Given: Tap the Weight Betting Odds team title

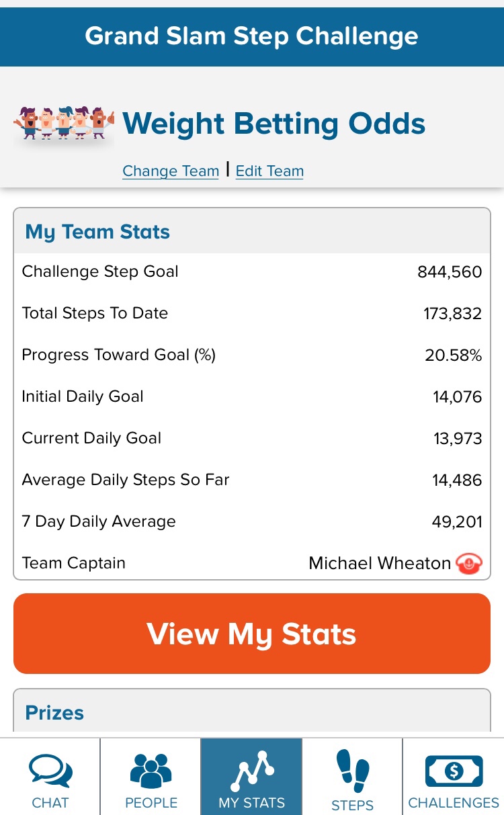Looking at the screenshot, I should [x=274, y=124].
